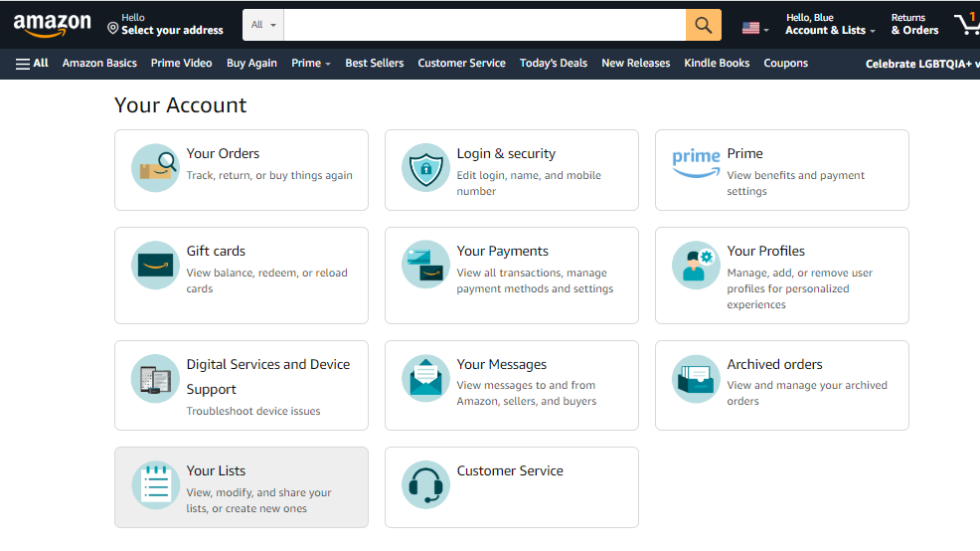Click Select your address
980x551 pixels.
pyautogui.click(x=172, y=30)
